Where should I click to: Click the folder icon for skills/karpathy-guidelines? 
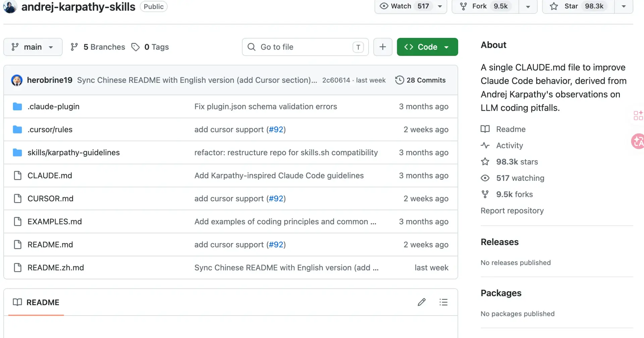(x=17, y=153)
